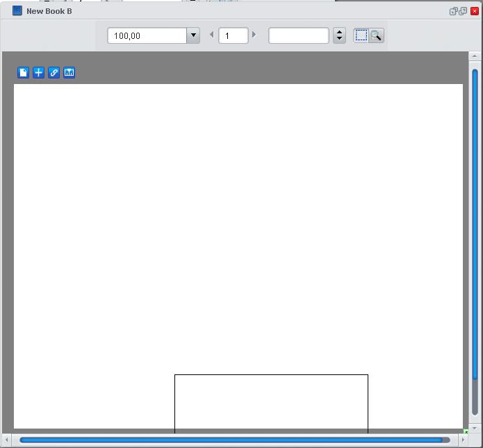Viewport: 483px width, 448px height.
Task: Click the New Book B window icon
Action: tap(17, 11)
